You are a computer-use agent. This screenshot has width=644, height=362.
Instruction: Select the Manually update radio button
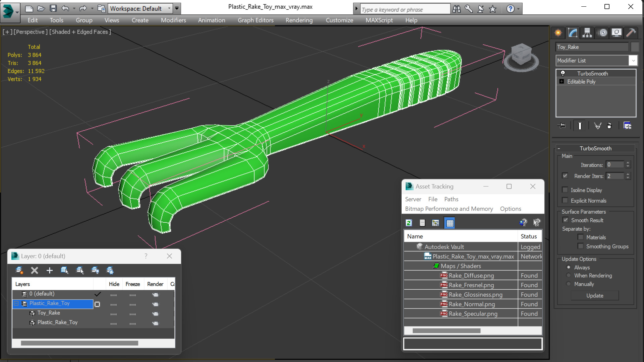tap(568, 284)
